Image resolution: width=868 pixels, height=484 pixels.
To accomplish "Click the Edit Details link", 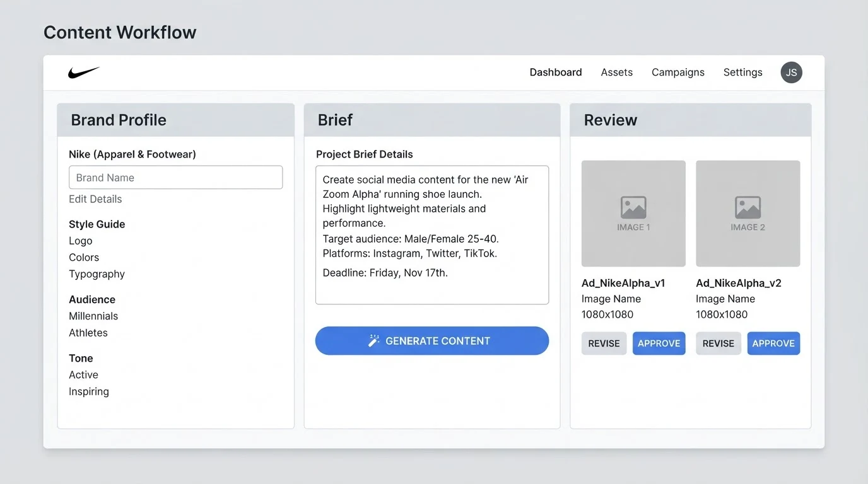I will click(x=95, y=199).
